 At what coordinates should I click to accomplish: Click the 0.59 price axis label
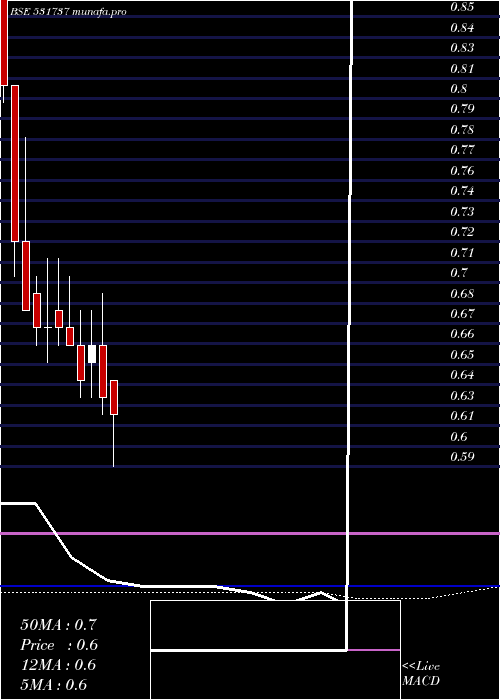click(x=462, y=457)
